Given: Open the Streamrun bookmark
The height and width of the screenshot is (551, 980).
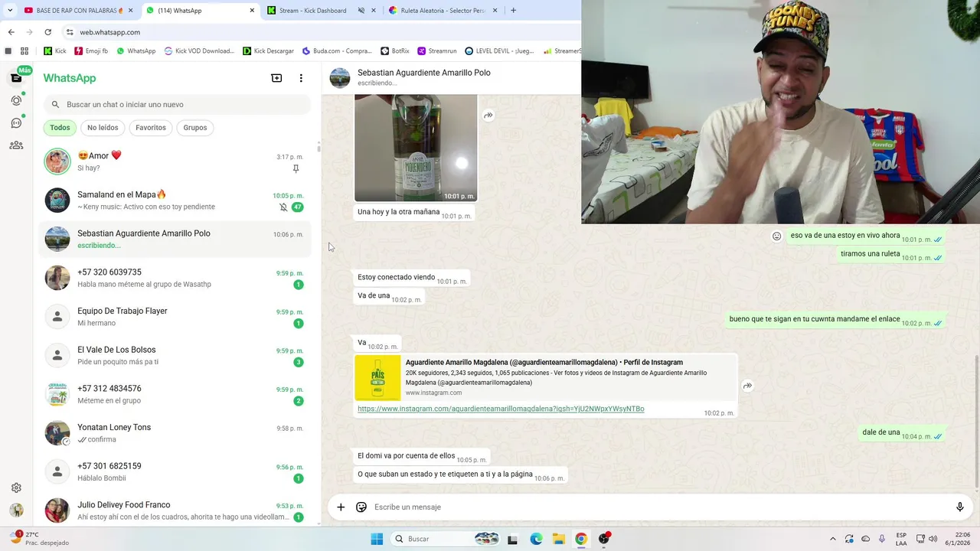Looking at the screenshot, I should [x=436, y=51].
